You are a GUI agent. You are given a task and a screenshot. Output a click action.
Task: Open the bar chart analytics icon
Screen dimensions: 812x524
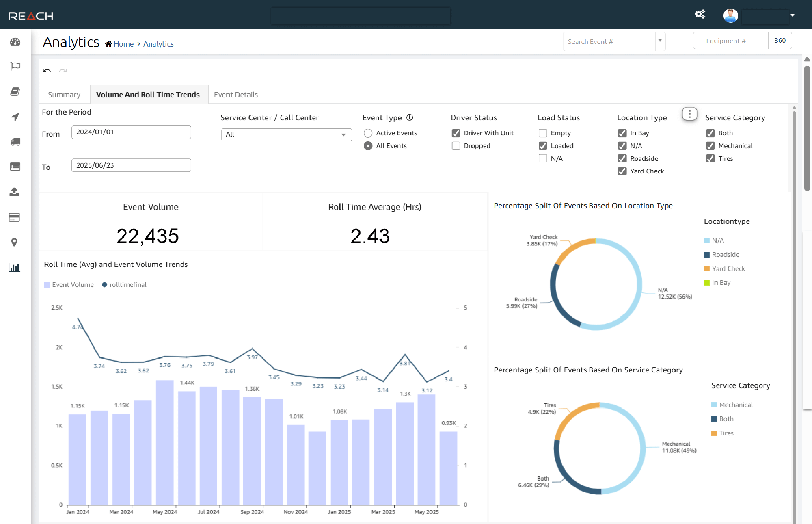[15, 268]
